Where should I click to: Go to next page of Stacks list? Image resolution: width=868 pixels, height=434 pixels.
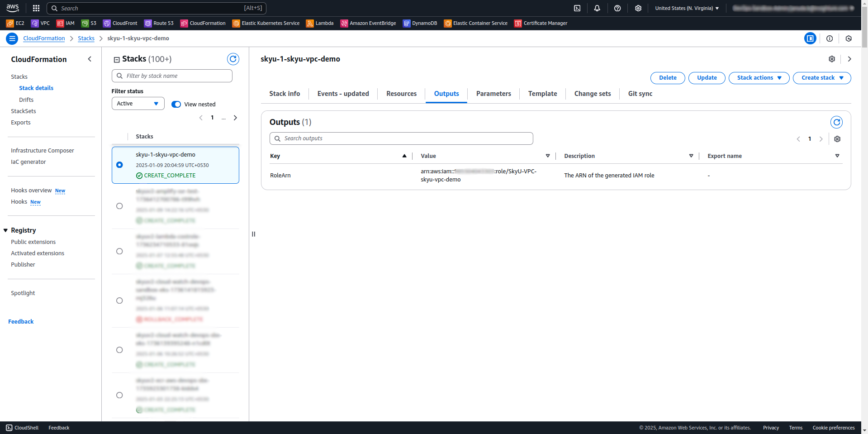pos(235,118)
